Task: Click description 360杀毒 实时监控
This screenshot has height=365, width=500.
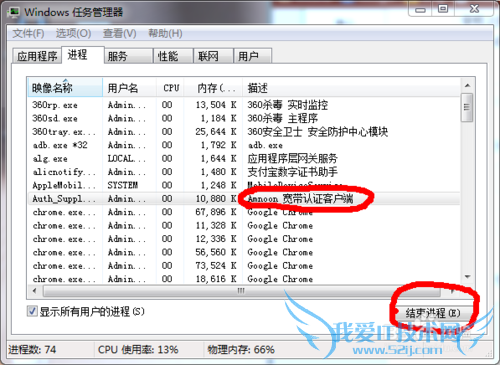Action: click(287, 105)
